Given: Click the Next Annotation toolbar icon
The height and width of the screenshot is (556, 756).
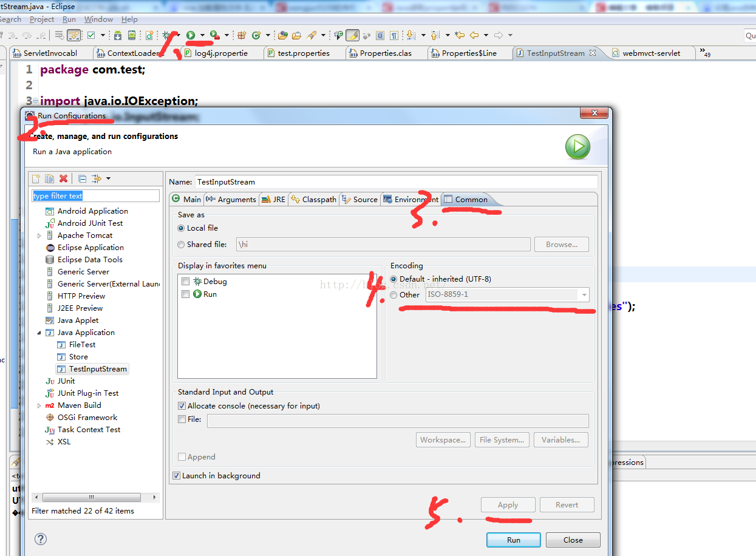Looking at the screenshot, I should 410,35.
